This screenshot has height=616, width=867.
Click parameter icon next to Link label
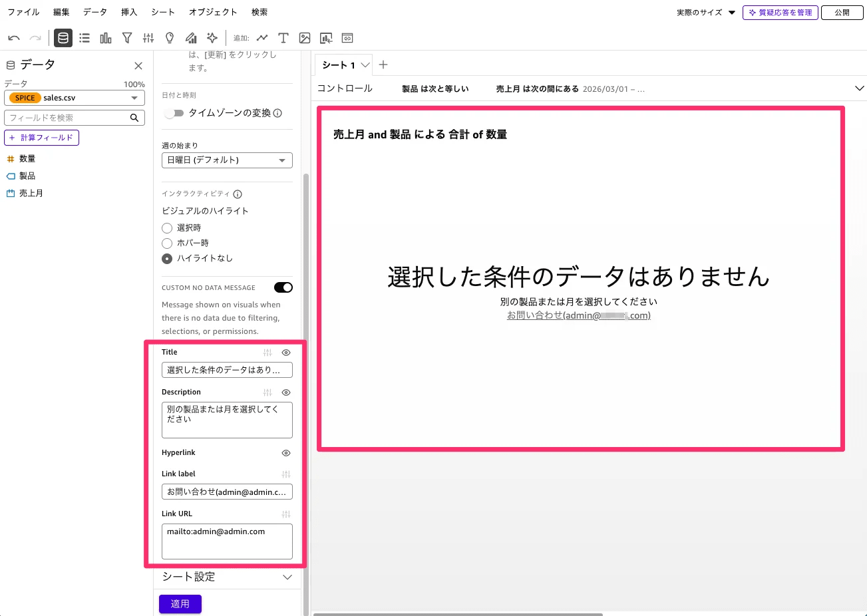(x=286, y=474)
